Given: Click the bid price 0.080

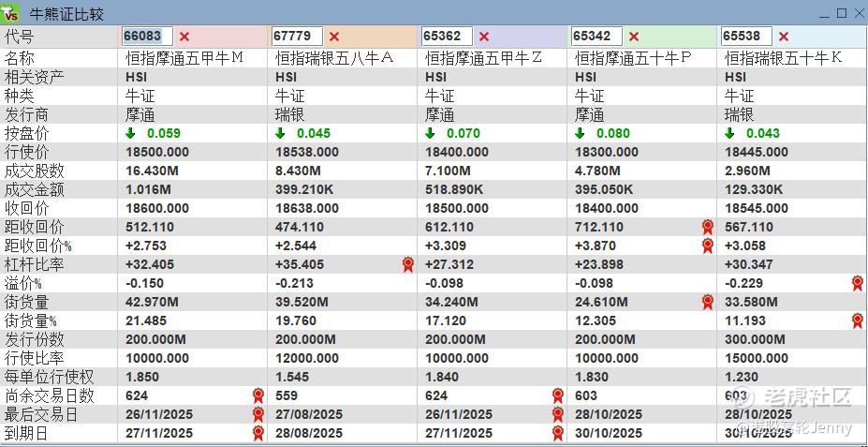Looking at the screenshot, I should pyautogui.click(x=613, y=133).
